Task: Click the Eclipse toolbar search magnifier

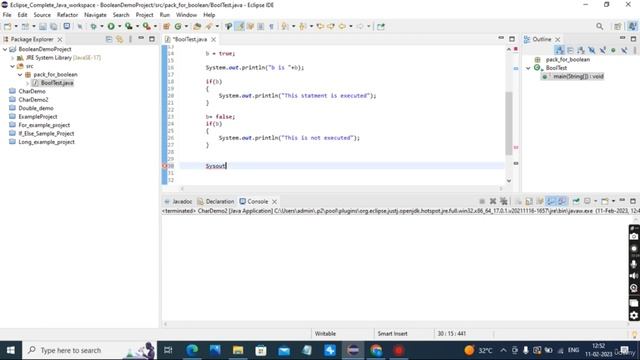Action: 599,27
